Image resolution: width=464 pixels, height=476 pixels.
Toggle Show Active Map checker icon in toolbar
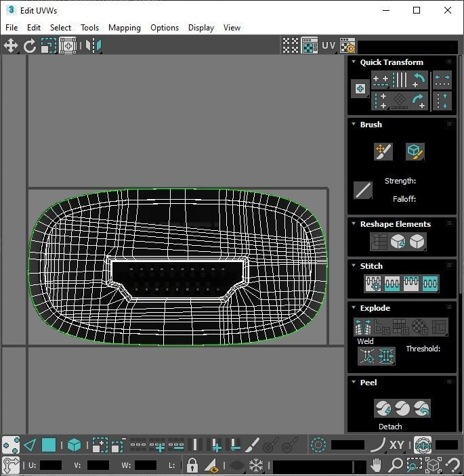point(310,46)
